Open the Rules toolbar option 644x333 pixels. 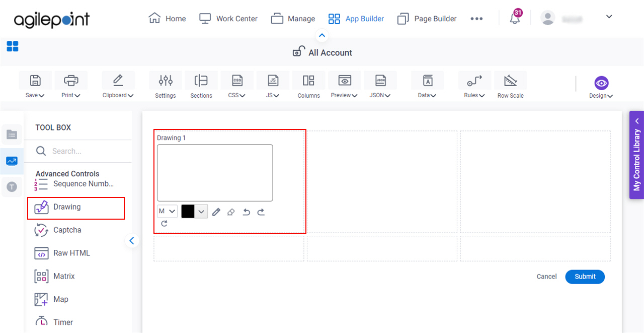(474, 85)
